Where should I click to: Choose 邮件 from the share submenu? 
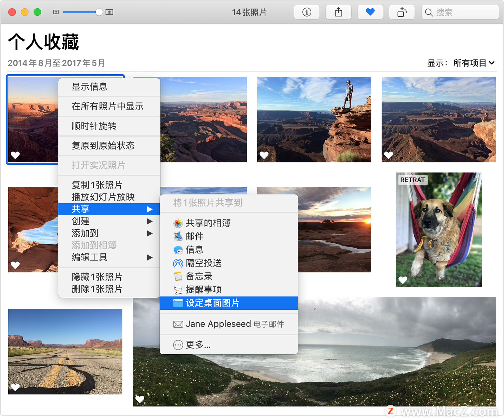[x=195, y=236]
